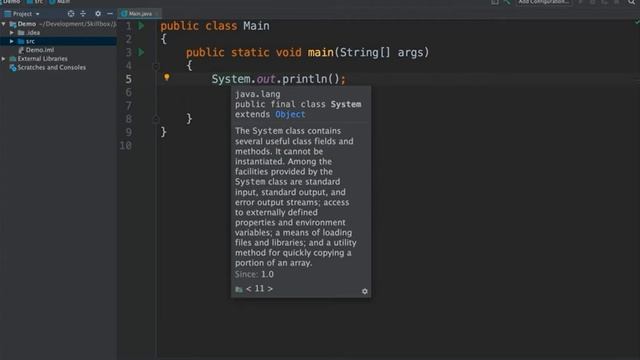
Task: Click the 'Main' class name on line 1
Action: point(256,26)
